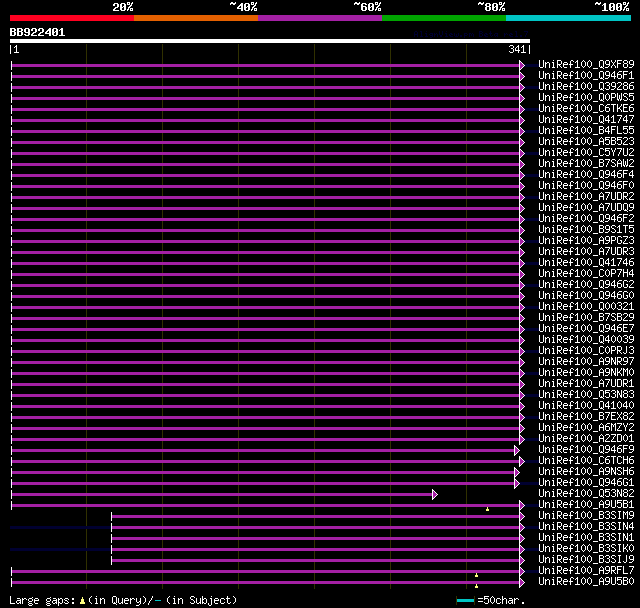Click the UniRef100_A9NR97 label
This screenshot has width=640, height=608.
[586, 362]
